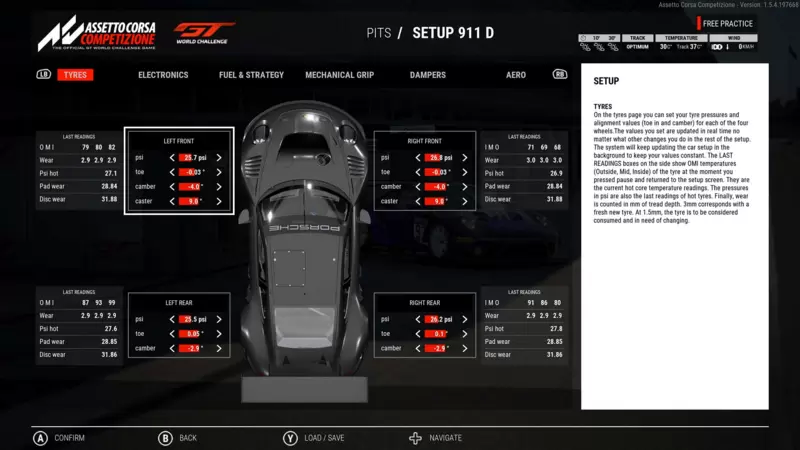Increase Left Rear camber value
The image size is (800, 450).
click(219, 348)
